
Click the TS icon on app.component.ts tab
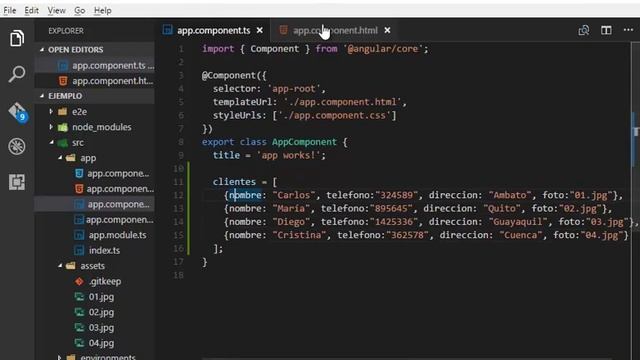[x=167, y=30]
